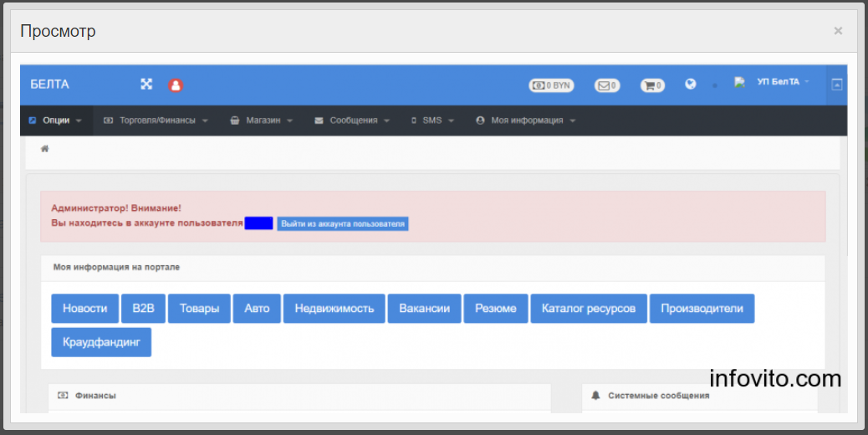Viewport: 868px width, 435px height.
Task: Open the Вакансии section button
Action: 425,308
